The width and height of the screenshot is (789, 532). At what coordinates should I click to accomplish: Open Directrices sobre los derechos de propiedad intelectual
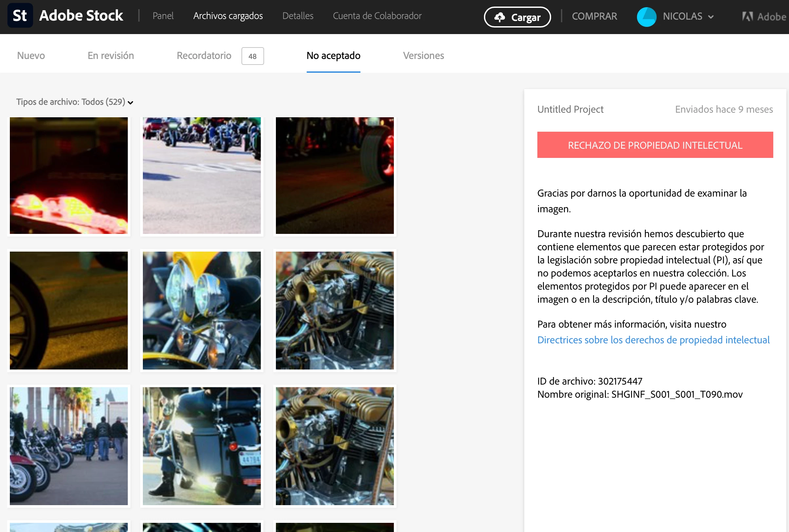click(x=653, y=340)
